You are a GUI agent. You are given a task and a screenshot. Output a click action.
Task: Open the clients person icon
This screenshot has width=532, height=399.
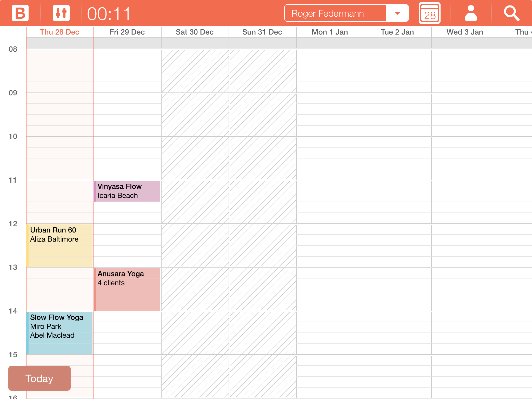coord(471,13)
